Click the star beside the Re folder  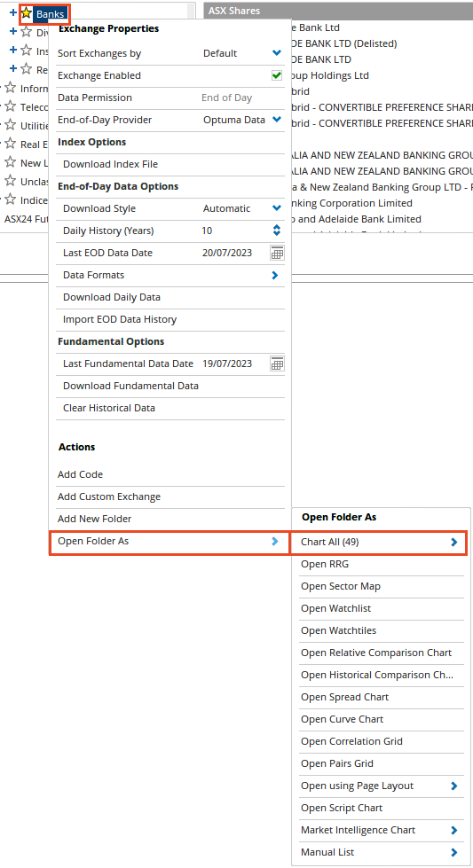click(x=26, y=68)
